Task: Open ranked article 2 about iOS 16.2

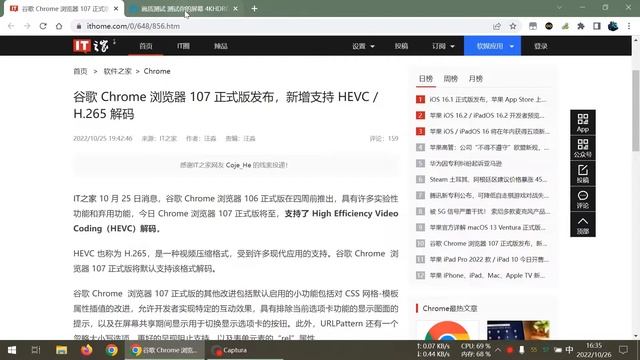Action: coord(487,116)
